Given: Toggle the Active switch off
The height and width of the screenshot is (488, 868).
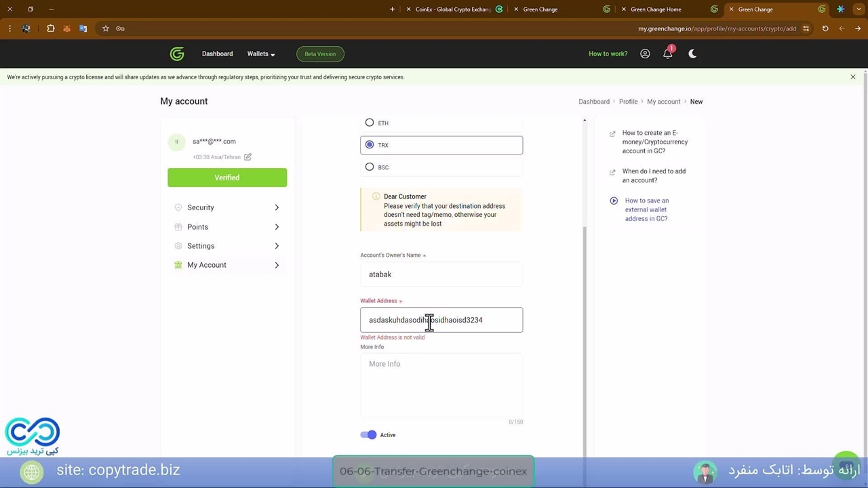Looking at the screenshot, I should [368, 435].
